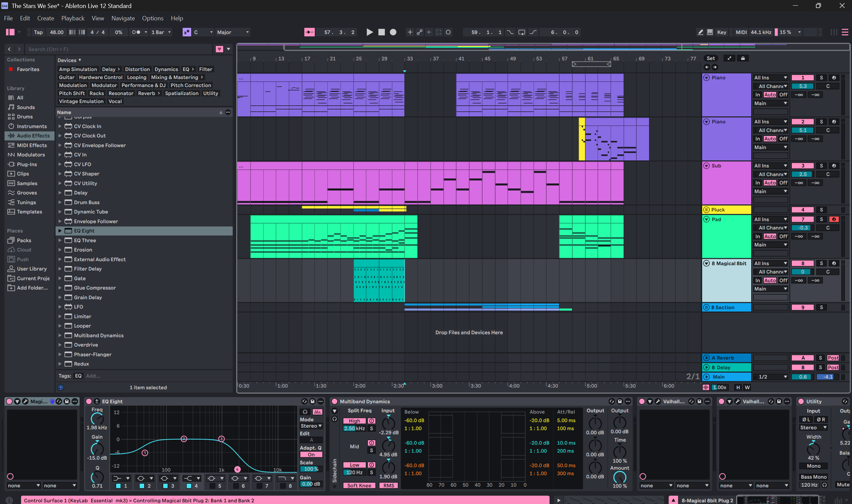The image size is (852, 504).
Task: Open the Options menu
Action: [x=153, y=18]
